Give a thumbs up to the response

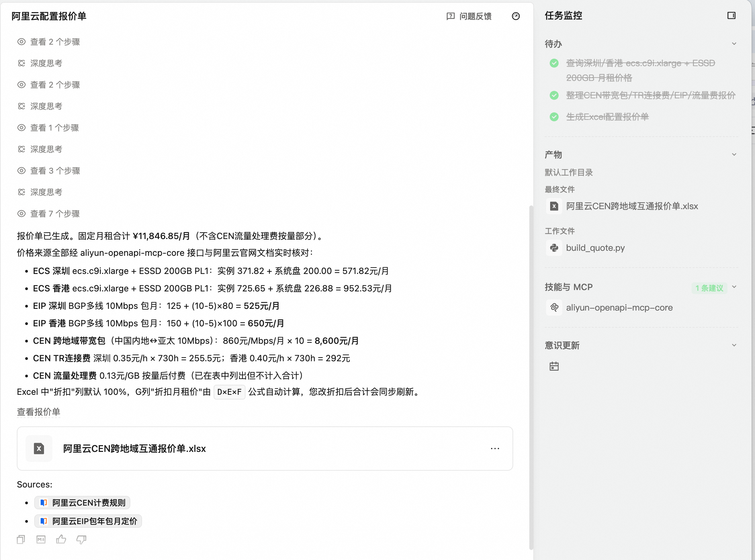click(61, 539)
